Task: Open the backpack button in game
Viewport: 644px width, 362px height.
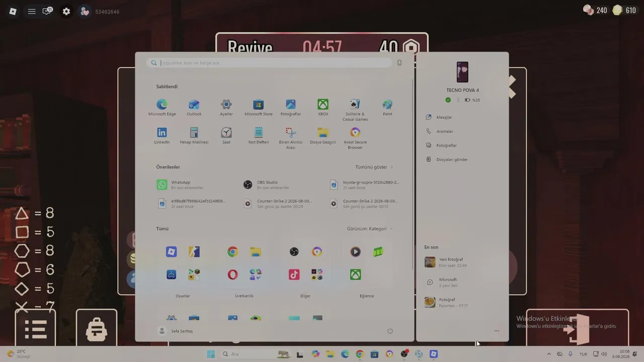Action: click(x=97, y=329)
